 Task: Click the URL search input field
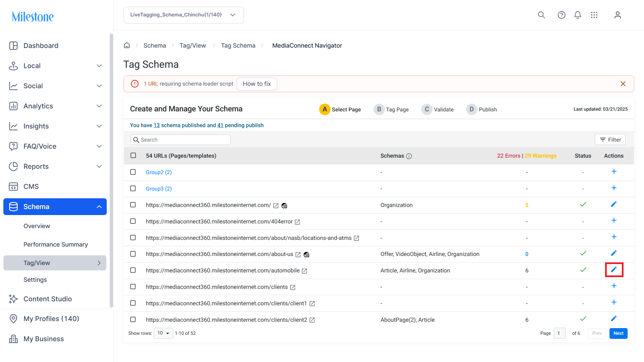click(x=181, y=140)
